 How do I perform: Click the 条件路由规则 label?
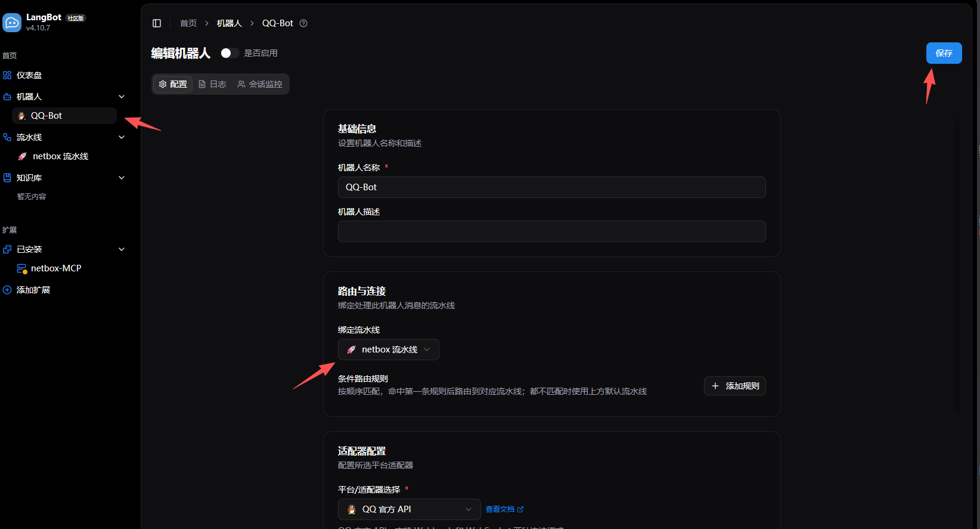[x=363, y=379]
